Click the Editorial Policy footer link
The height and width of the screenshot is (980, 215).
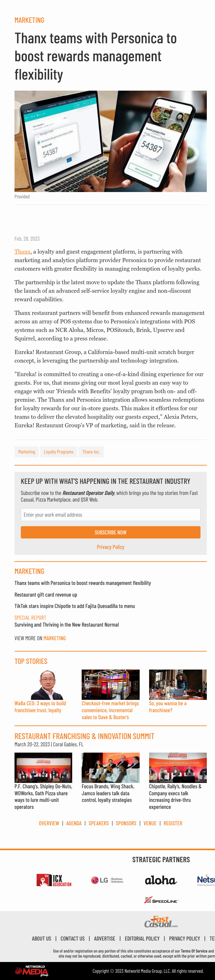(142, 939)
